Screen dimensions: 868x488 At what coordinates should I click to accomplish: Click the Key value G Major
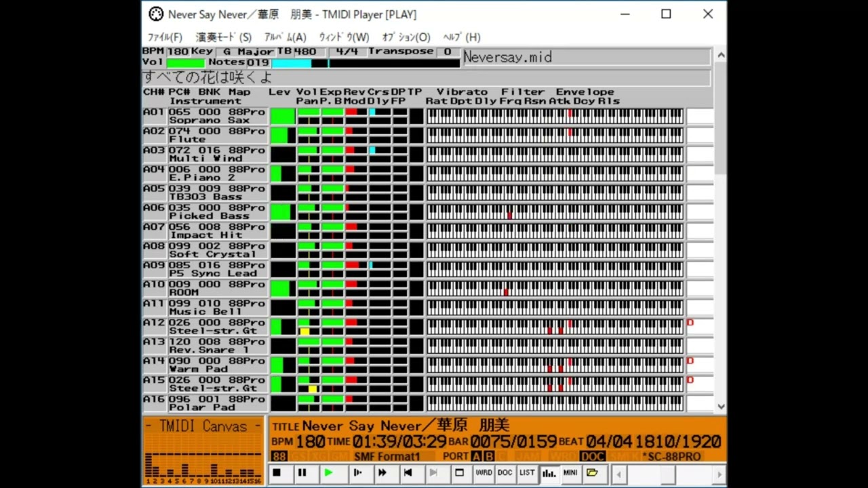(x=248, y=52)
